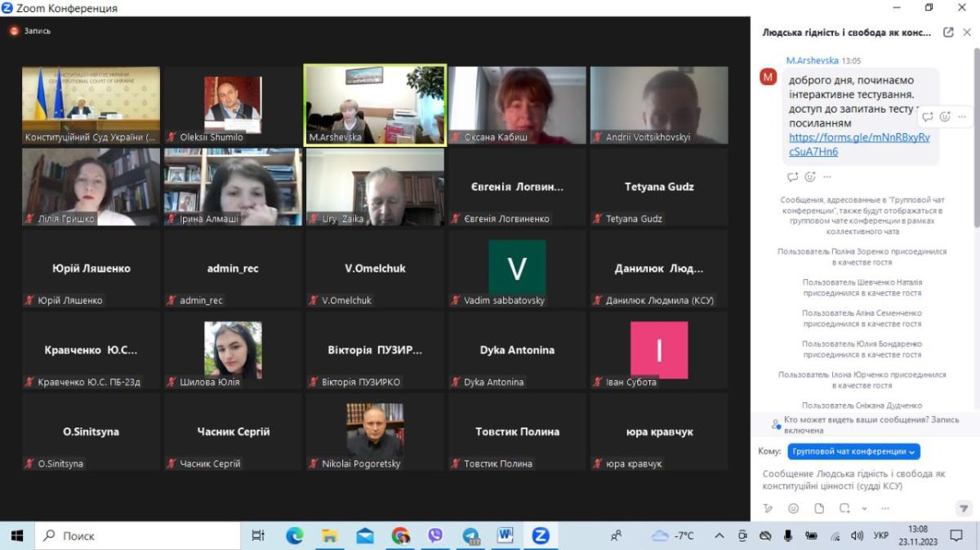Select the Ірина Алмаші video tile
The image size is (980, 550).
[x=233, y=187]
